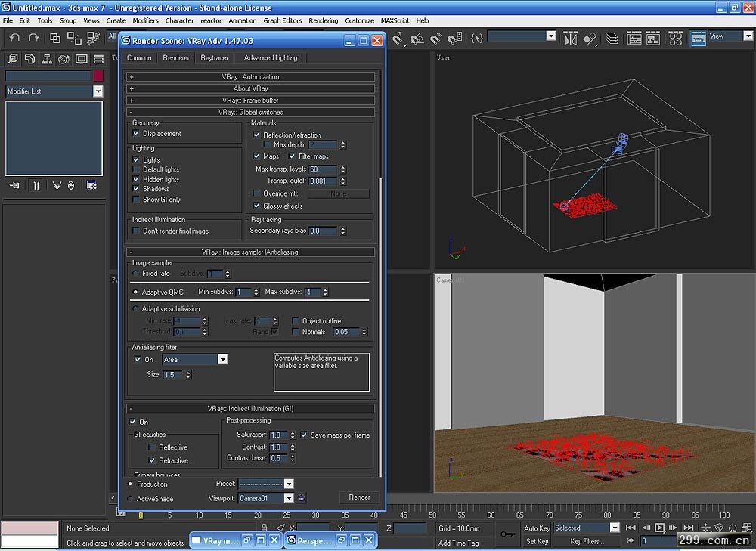Toggle the Filter maps checkbox
Viewport: 756px width, 551px height.
[x=292, y=156]
